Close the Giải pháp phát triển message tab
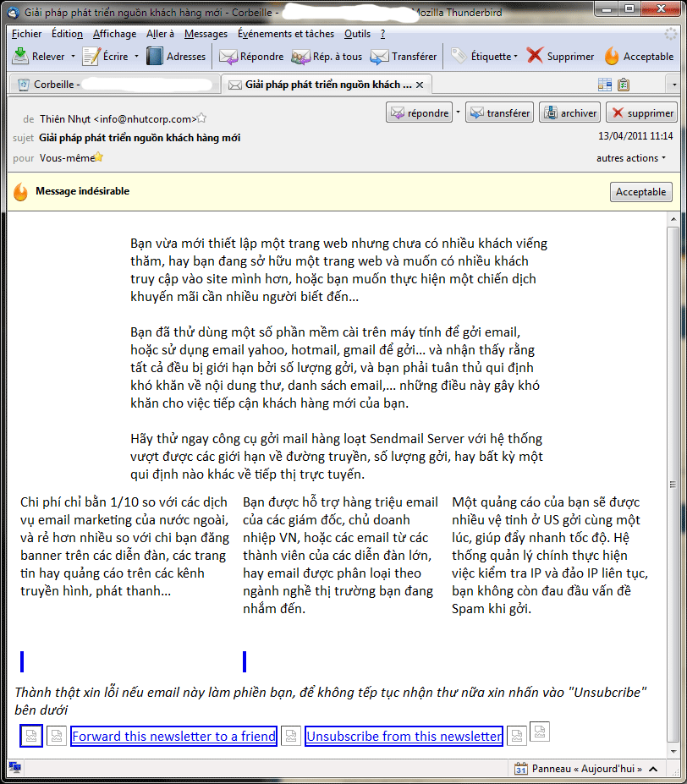The width and height of the screenshot is (687, 784). click(x=420, y=85)
